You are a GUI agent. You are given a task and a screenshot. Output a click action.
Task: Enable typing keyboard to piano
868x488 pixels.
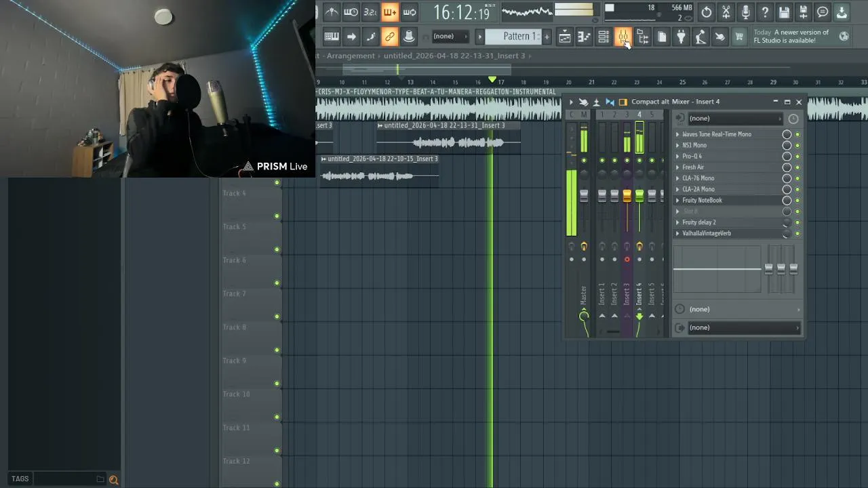pyautogui.click(x=332, y=37)
